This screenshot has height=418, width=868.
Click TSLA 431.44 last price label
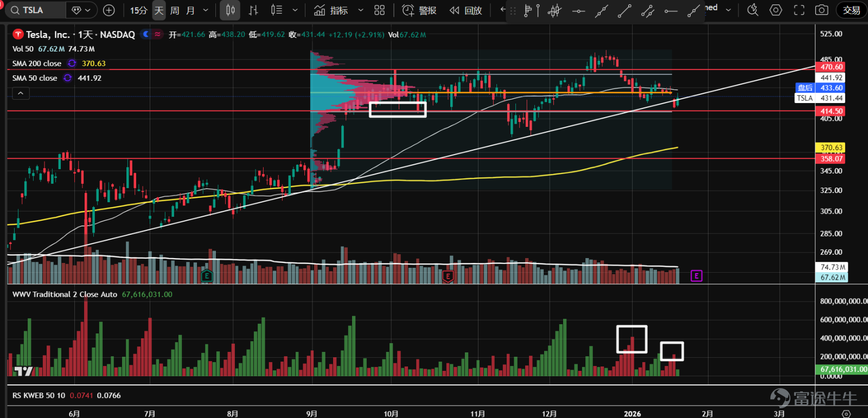(x=820, y=98)
